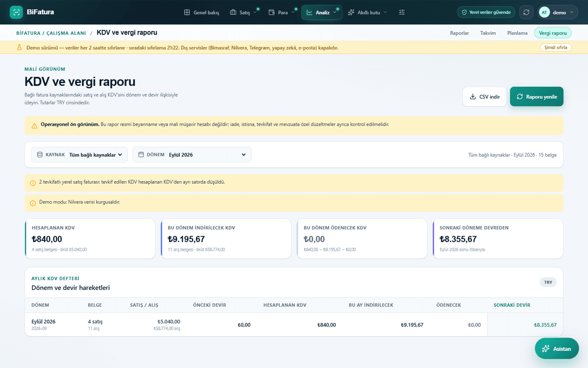Expand the Satış menu
Viewport: 588px width, 368px height.
pos(243,12)
